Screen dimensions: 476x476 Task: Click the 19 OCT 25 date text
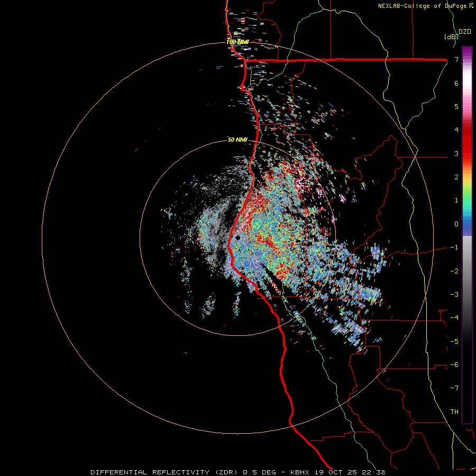click(x=337, y=472)
